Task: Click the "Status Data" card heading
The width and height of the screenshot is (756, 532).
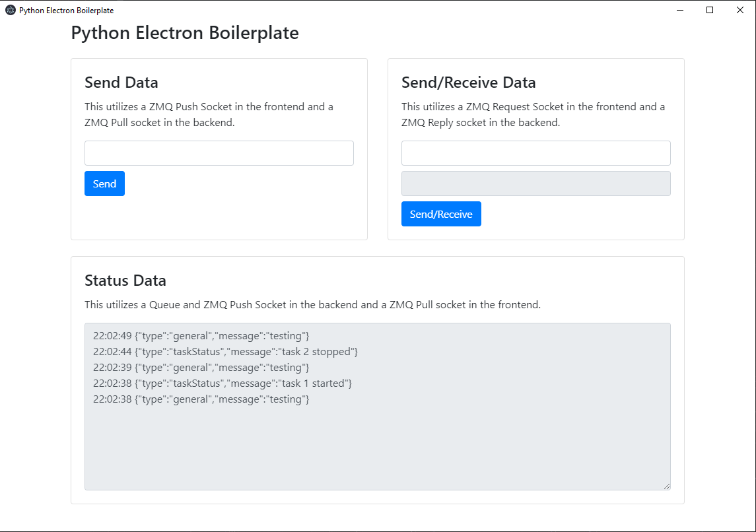Action: click(x=125, y=281)
